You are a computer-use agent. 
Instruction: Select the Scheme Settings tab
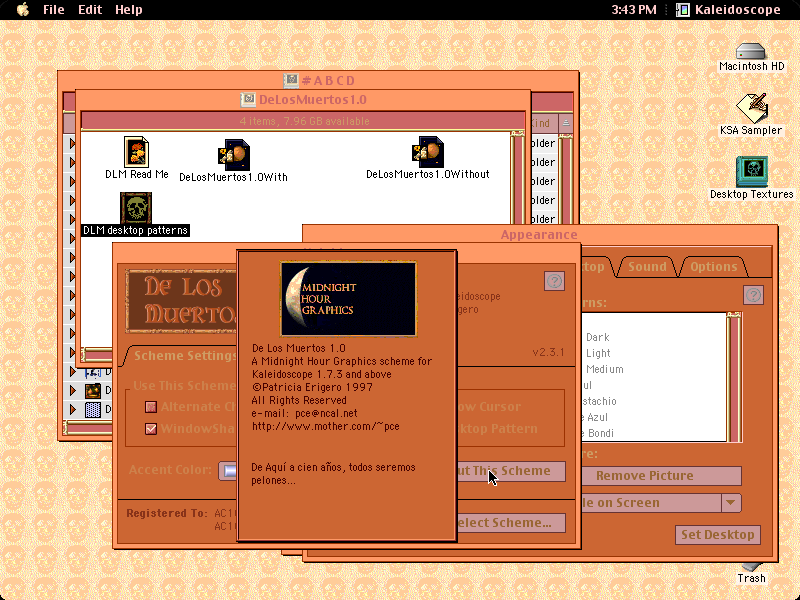pyautogui.click(x=184, y=356)
